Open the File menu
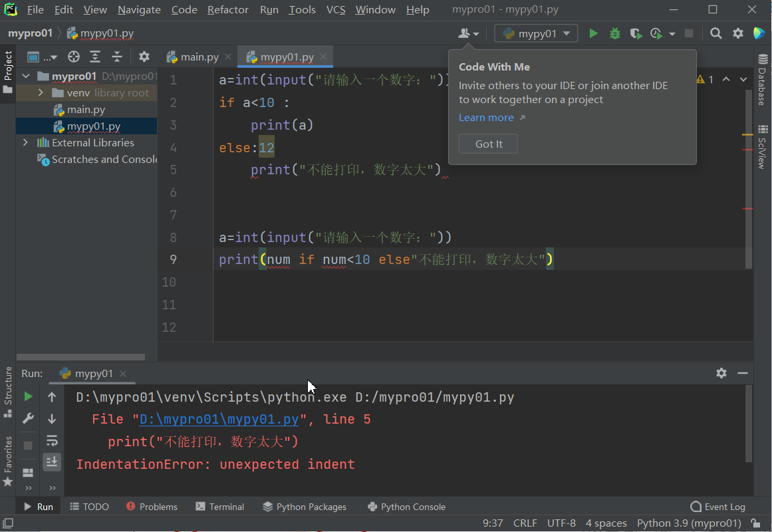This screenshot has width=772, height=532. click(x=35, y=10)
